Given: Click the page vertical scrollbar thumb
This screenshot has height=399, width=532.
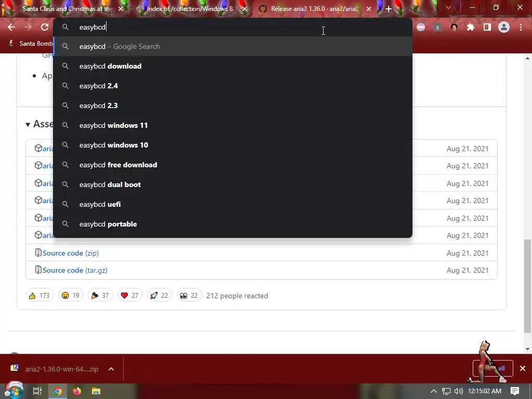Looking at the screenshot, I should pyautogui.click(x=527, y=286).
